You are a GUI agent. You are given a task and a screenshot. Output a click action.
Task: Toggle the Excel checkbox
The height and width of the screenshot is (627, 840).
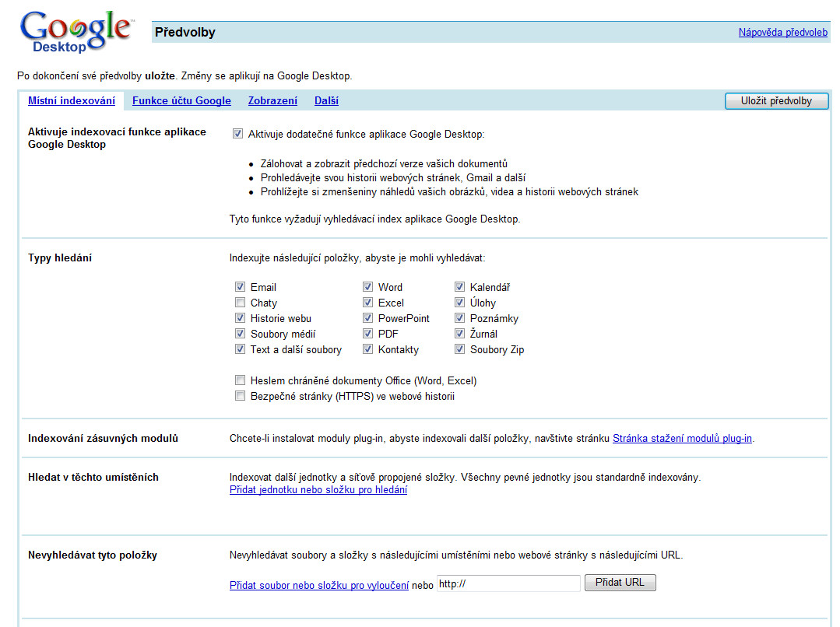click(367, 302)
